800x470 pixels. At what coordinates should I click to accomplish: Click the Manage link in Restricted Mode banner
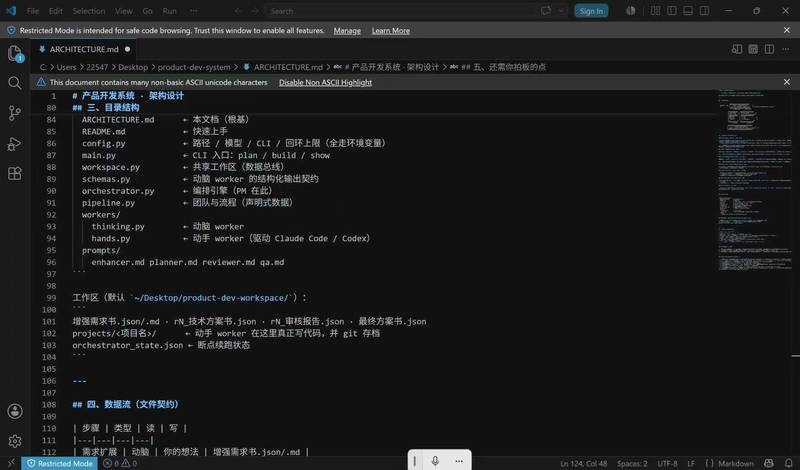(347, 31)
